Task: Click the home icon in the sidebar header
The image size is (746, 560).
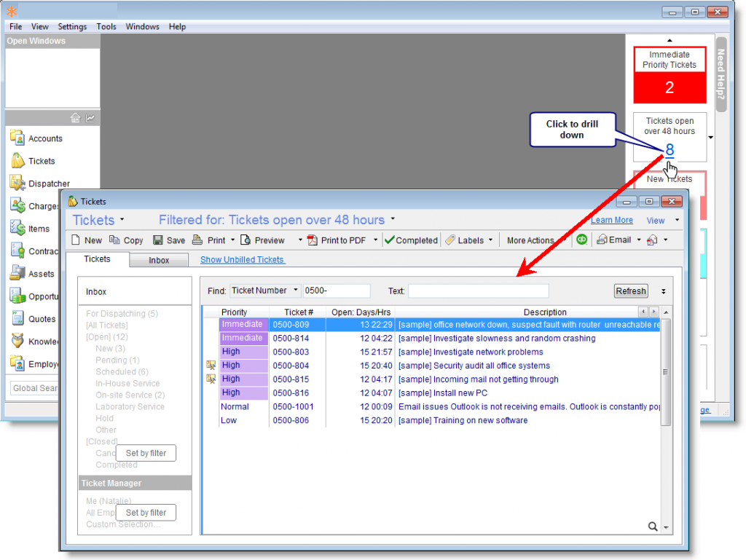Action: click(75, 118)
